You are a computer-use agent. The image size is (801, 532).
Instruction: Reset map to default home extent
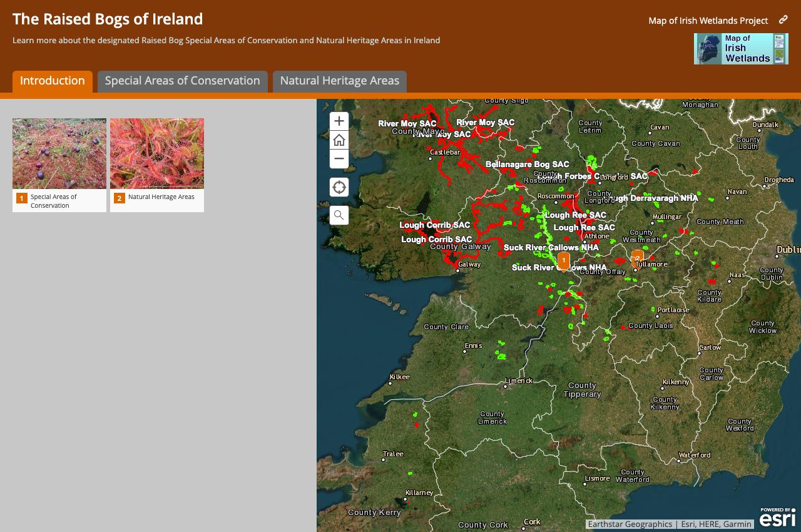[x=339, y=140]
